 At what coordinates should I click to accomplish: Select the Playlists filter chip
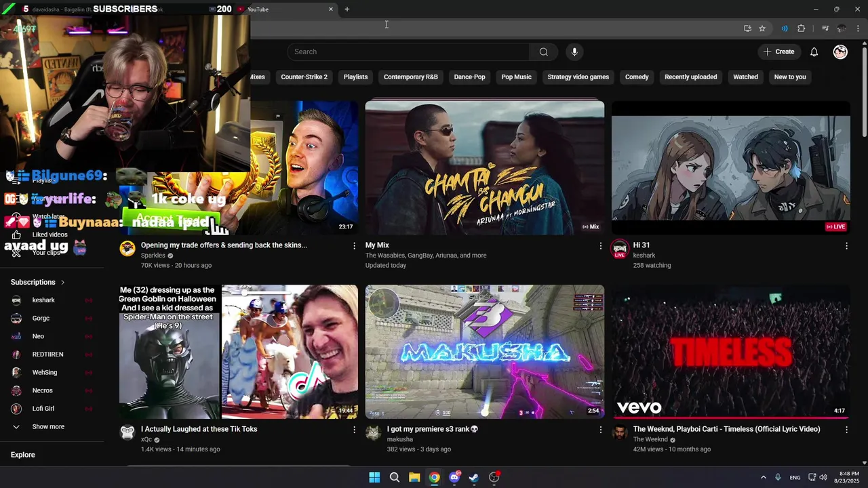pyautogui.click(x=355, y=77)
